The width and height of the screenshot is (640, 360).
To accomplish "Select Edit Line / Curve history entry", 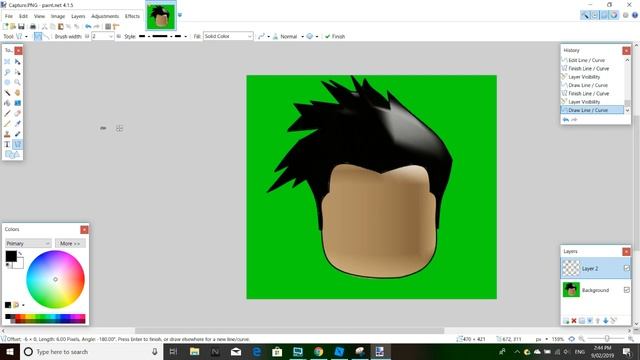I will point(587,60).
